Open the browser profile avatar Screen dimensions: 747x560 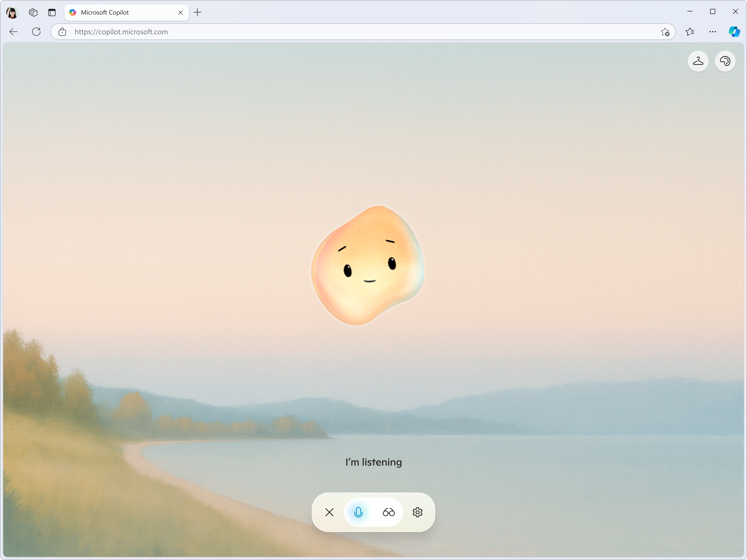coord(12,12)
